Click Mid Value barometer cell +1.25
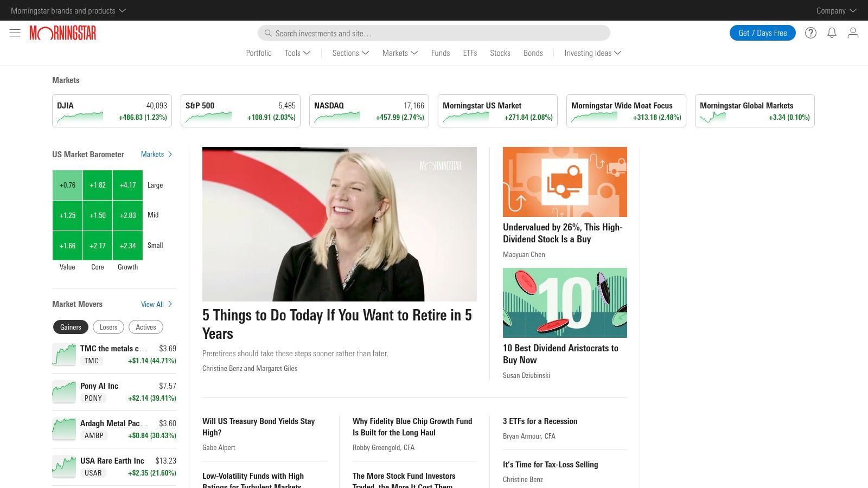The image size is (868, 488). pyautogui.click(x=67, y=215)
